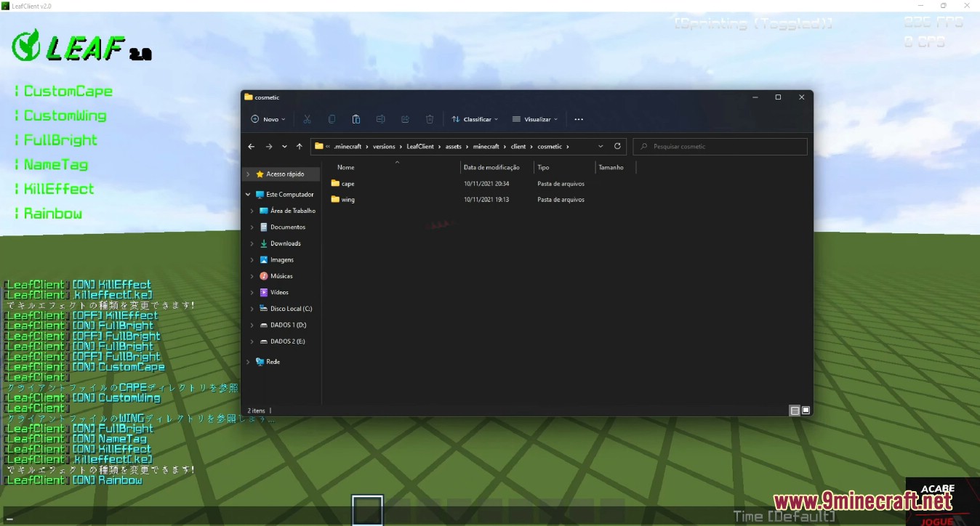Click the Pesquisar cosmetic search field
This screenshot has height=526, width=980.
(720, 146)
